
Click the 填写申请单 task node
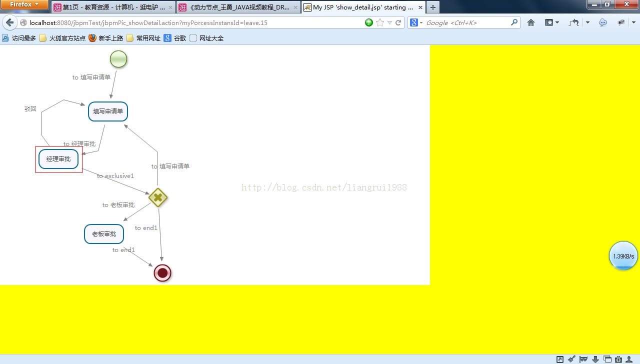[108, 111]
